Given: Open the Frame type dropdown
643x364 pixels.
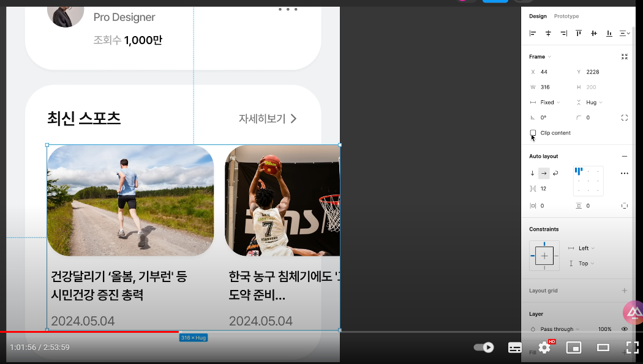Looking at the screenshot, I should point(540,56).
